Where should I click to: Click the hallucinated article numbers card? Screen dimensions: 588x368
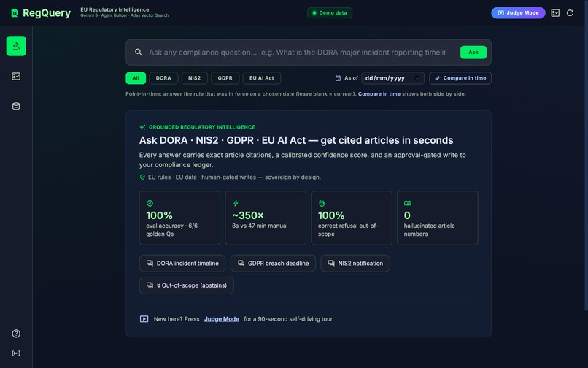pos(438,218)
